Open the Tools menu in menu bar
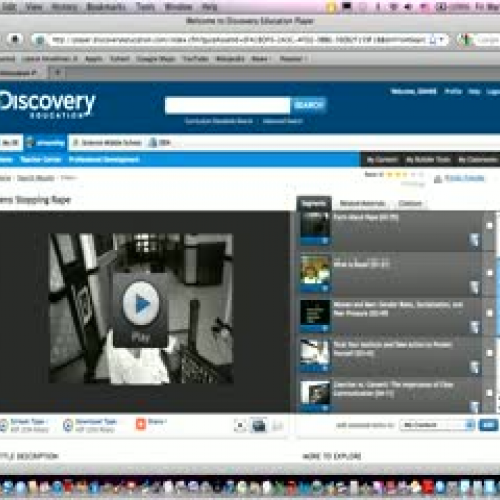500x500 pixels. pyautogui.click(x=145, y=7)
